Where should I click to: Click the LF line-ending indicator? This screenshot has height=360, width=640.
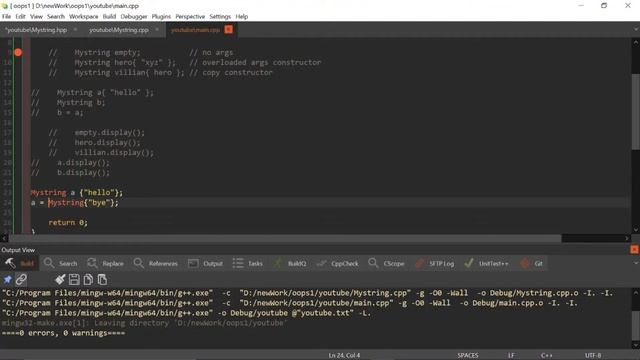click(x=511, y=356)
